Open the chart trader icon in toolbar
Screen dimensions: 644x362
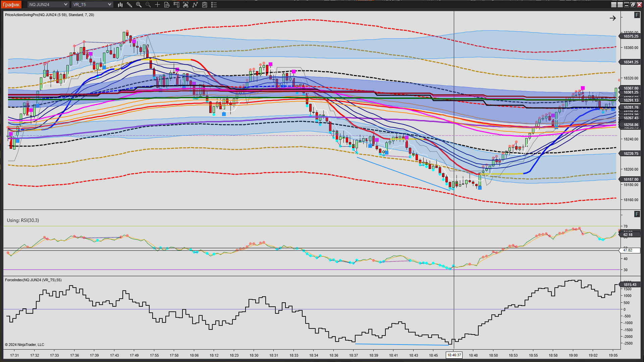[x=176, y=5]
